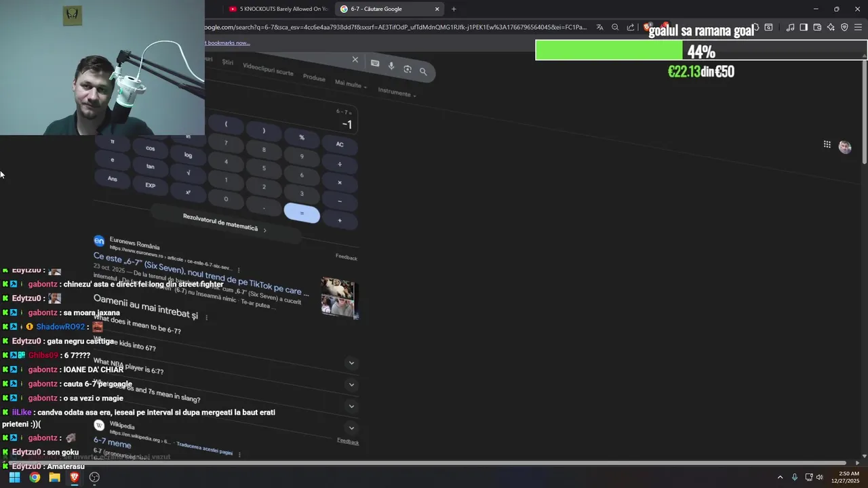Clear the Google search box with X
Screen dimensions: 868x488
355,60
